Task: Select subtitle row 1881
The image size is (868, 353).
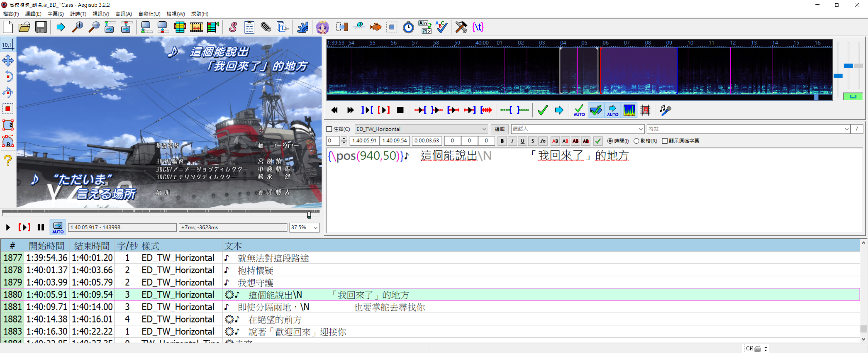Action: [430, 307]
